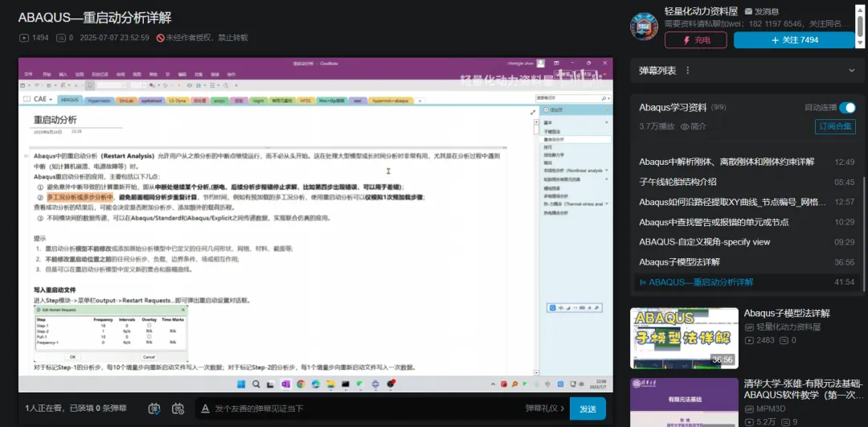Open the 清华大学-张雄-有限元法基础 recommended thumbnail
This screenshot has height=427, width=868.
point(684,403)
